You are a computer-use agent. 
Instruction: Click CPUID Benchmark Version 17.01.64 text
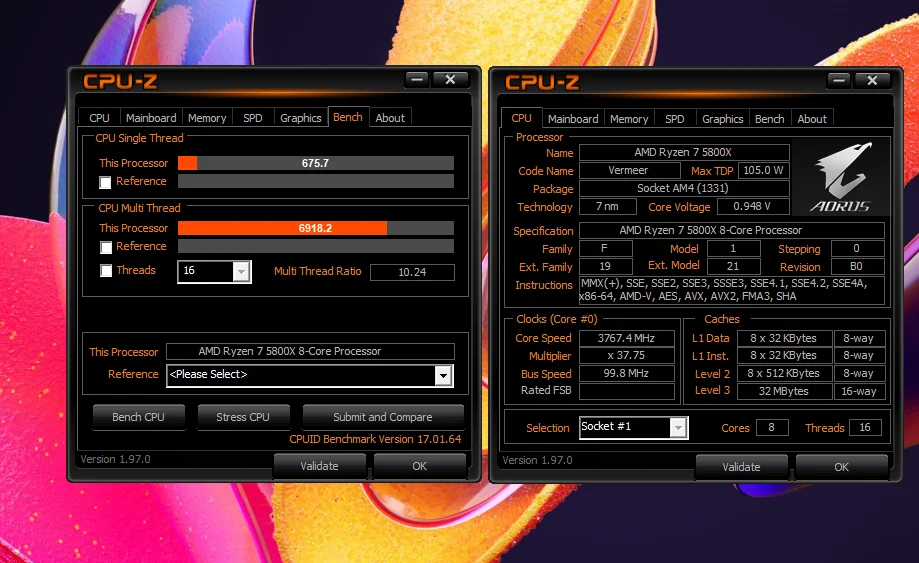pyautogui.click(x=375, y=439)
